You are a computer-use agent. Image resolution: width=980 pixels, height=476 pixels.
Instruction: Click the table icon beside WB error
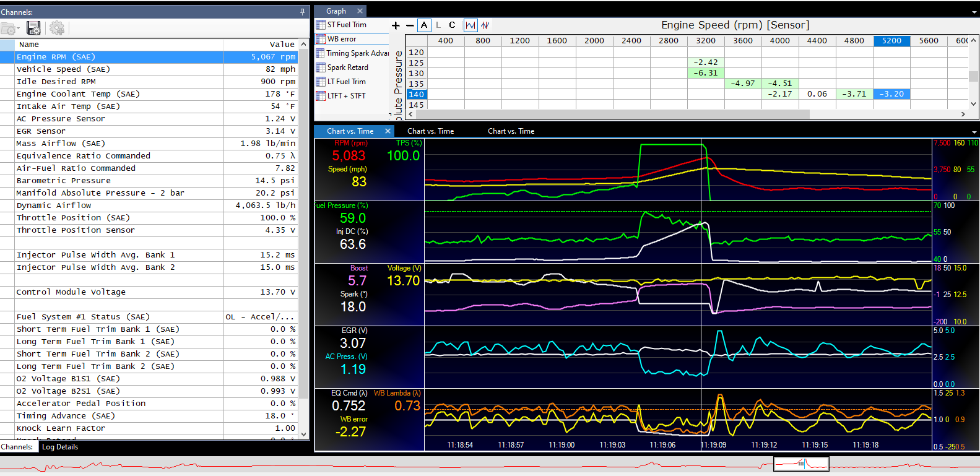tap(321, 39)
